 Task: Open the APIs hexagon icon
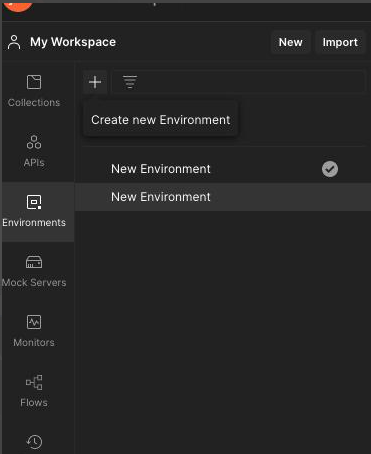click(34, 142)
